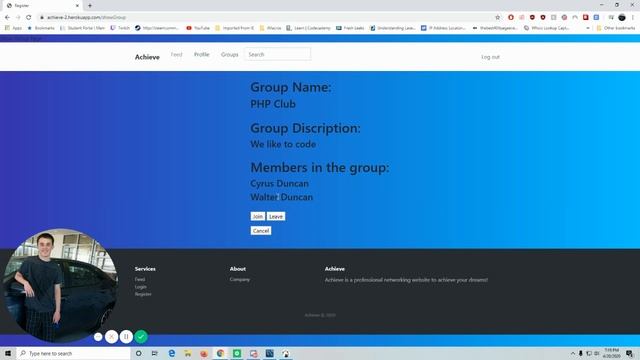Open the Windows notification center
Screen dimensions: 640x360
629,353
